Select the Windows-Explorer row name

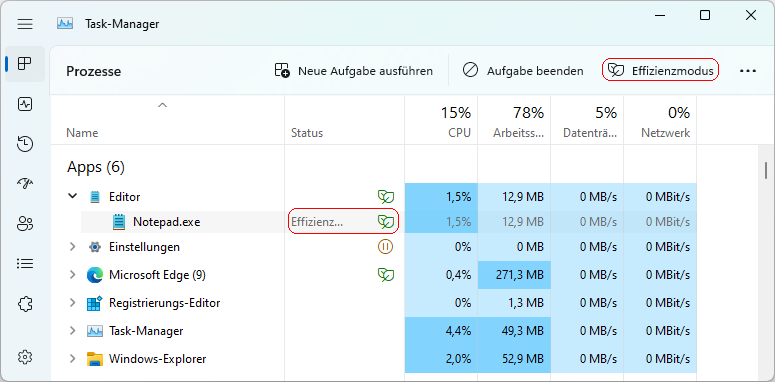coord(157,359)
